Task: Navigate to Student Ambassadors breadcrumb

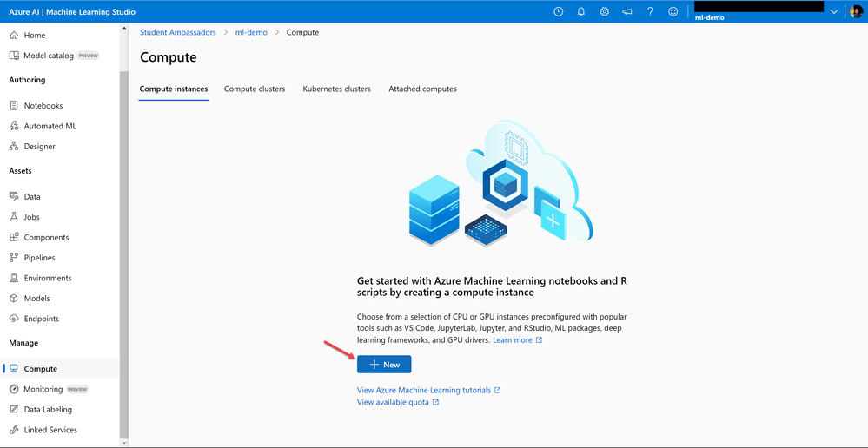Action: coord(178,33)
